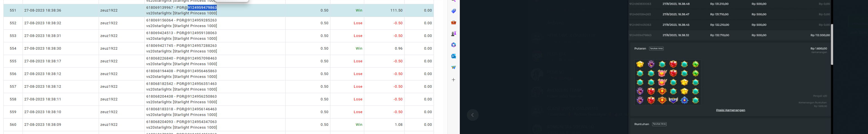This screenshot has height=134, width=868.
Task: Click the red heart symbol in the top row
Action: (x=673, y=64)
